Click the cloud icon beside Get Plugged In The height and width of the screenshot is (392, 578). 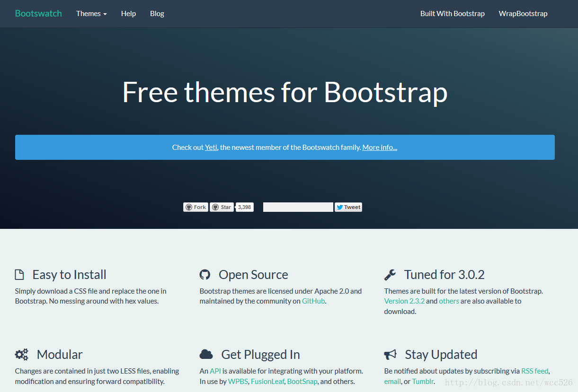[x=206, y=354]
